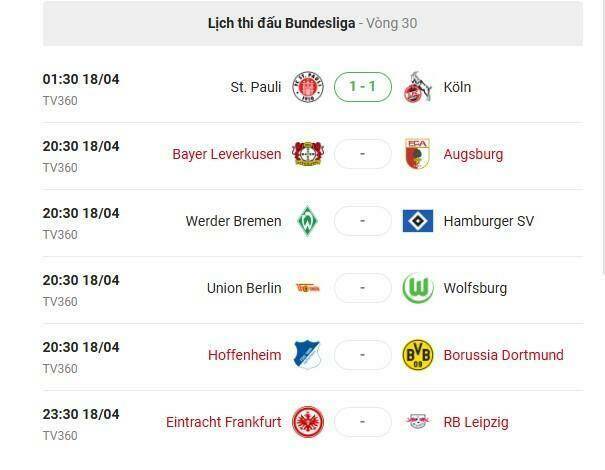
Task: Click Hoffenheim vs Dortmund score placeholder
Action: 362,355
